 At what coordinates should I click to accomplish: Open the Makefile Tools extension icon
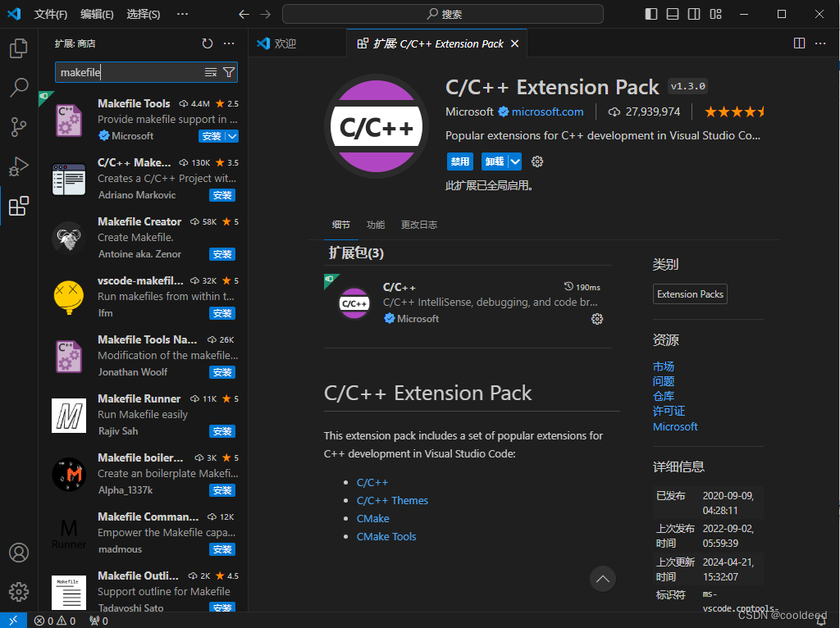coord(69,120)
